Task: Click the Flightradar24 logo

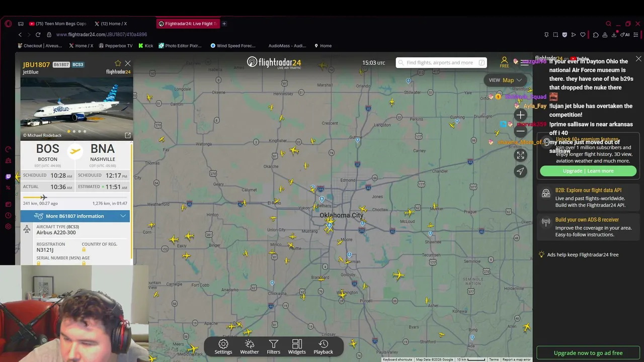Action: (274, 62)
